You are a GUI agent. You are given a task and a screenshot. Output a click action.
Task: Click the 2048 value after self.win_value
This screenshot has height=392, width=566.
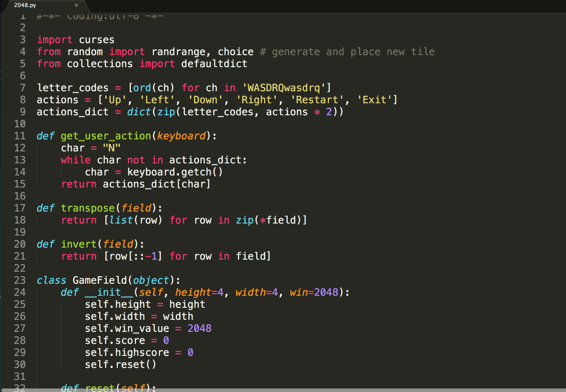click(199, 328)
